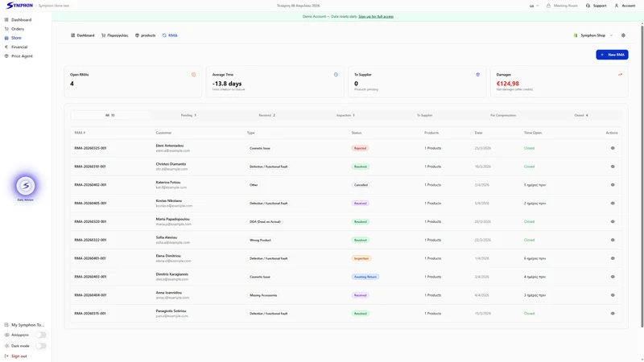Select customer Christos Diamantis
The image size is (644, 362).
[x=171, y=164]
